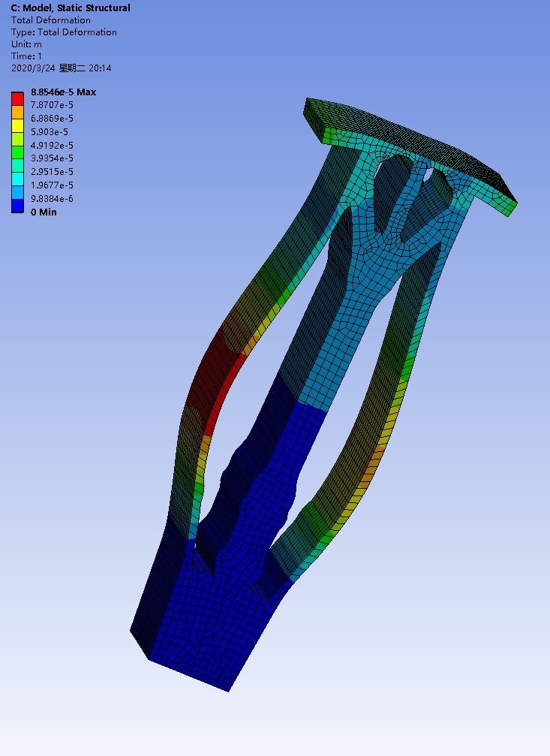Click the red maximum color band in legend

pos(17,98)
